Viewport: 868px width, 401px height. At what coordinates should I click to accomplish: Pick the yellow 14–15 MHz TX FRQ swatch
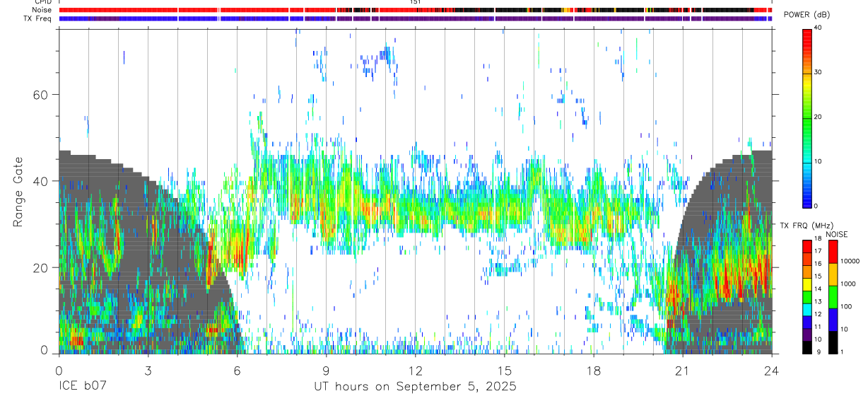[807, 284]
